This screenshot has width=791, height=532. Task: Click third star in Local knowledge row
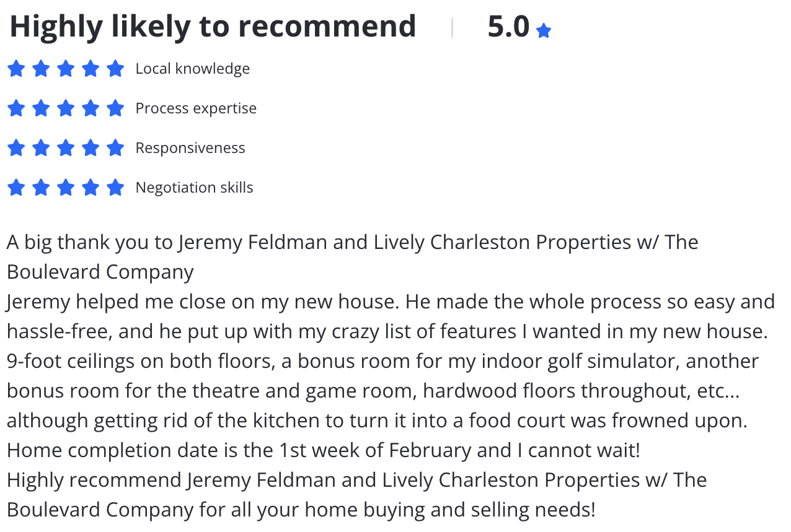pyautogui.click(x=66, y=69)
